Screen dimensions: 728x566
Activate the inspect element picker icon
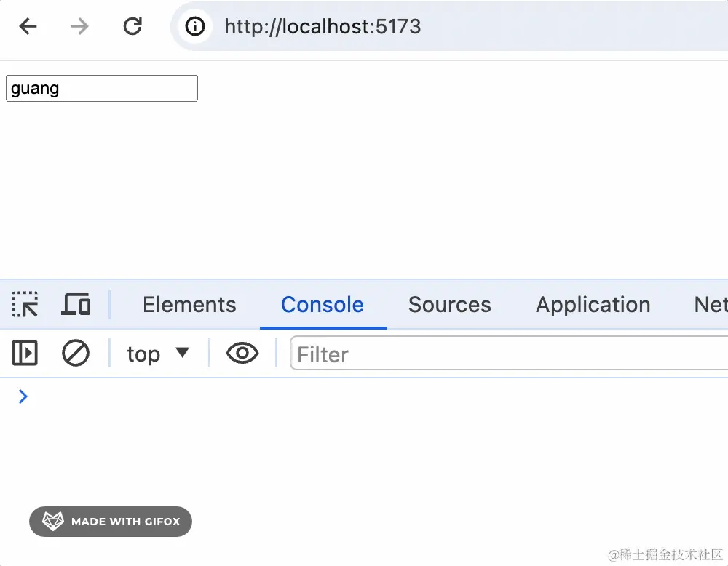pos(25,304)
